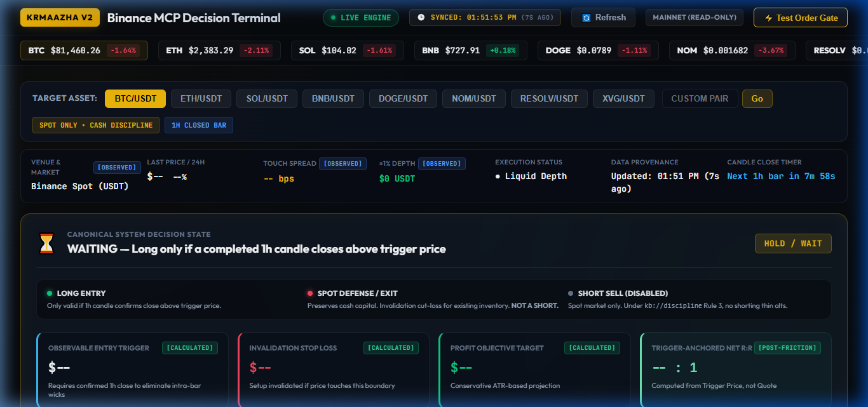Click the OBSERVED badge next to Venue & Market
The image size is (868, 407).
[x=117, y=167]
